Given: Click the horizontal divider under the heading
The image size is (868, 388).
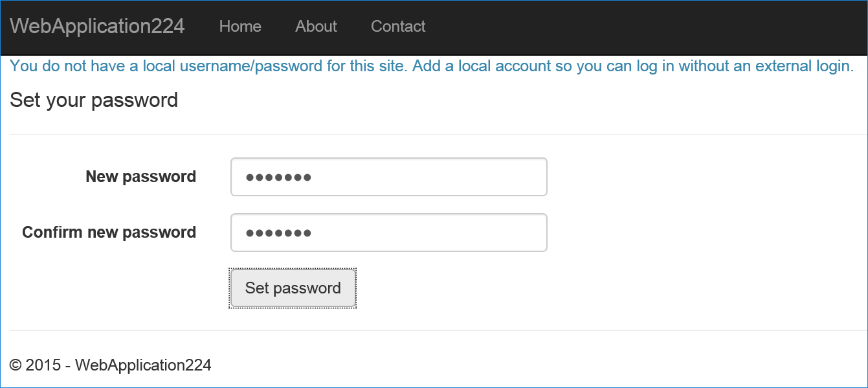Looking at the screenshot, I should (434, 133).
